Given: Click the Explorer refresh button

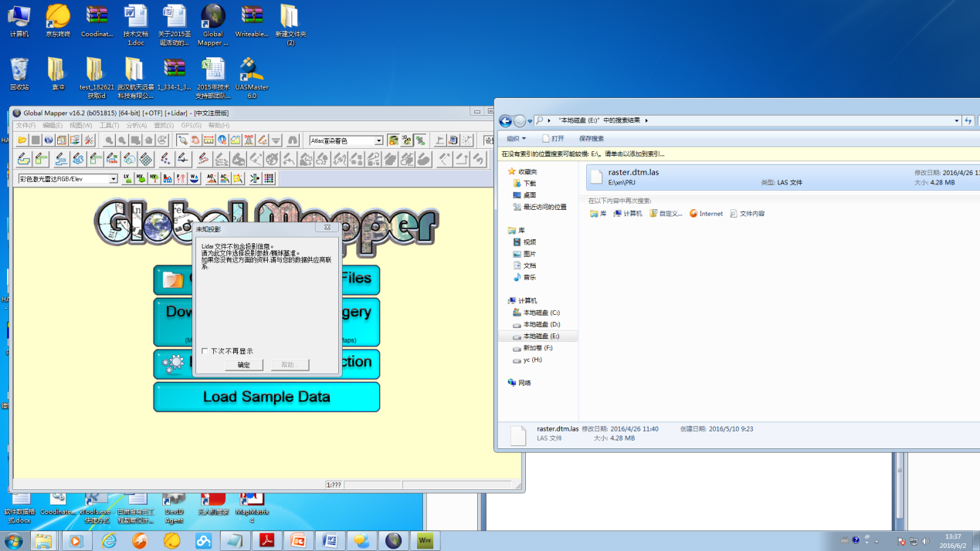Looking at the screenshot, I should pyautogui.click(x=968, y=120).
